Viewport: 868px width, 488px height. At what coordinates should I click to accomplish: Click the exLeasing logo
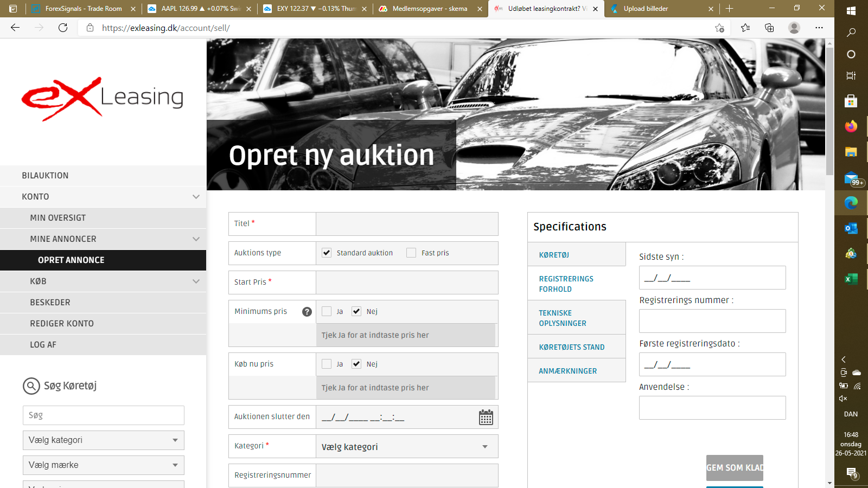coord(103,99)
